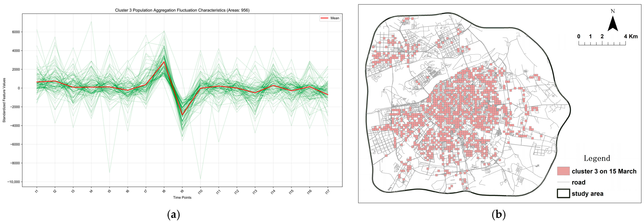Click the road legend line symbol

click(x=563, y=182)
